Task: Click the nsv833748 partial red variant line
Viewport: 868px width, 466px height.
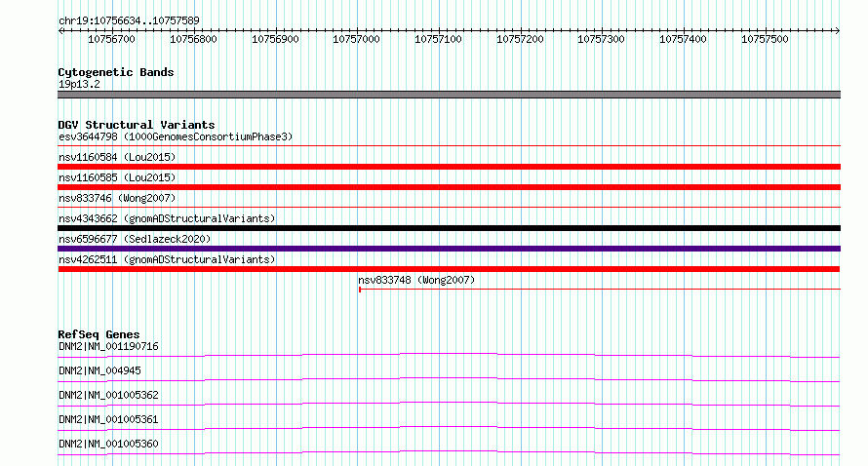Action: point(600,289)
